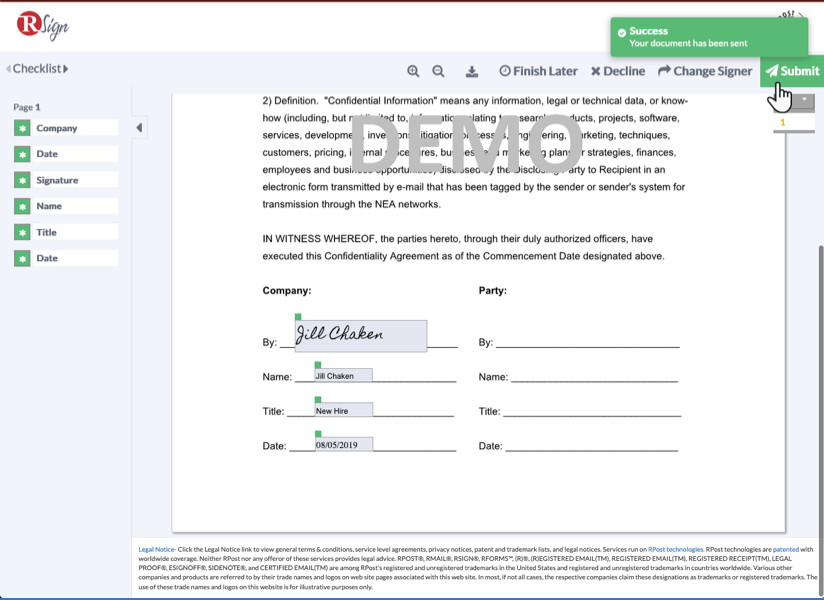824x600 pixels.
Task: Click the zoom in magnifier icon
Action: click(413, 71)
